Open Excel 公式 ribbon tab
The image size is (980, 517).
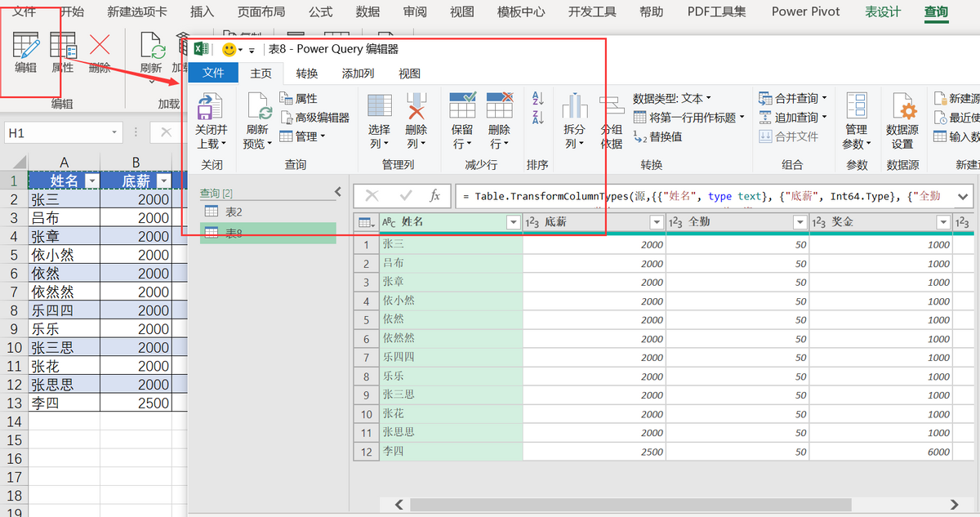pos(320,11)
